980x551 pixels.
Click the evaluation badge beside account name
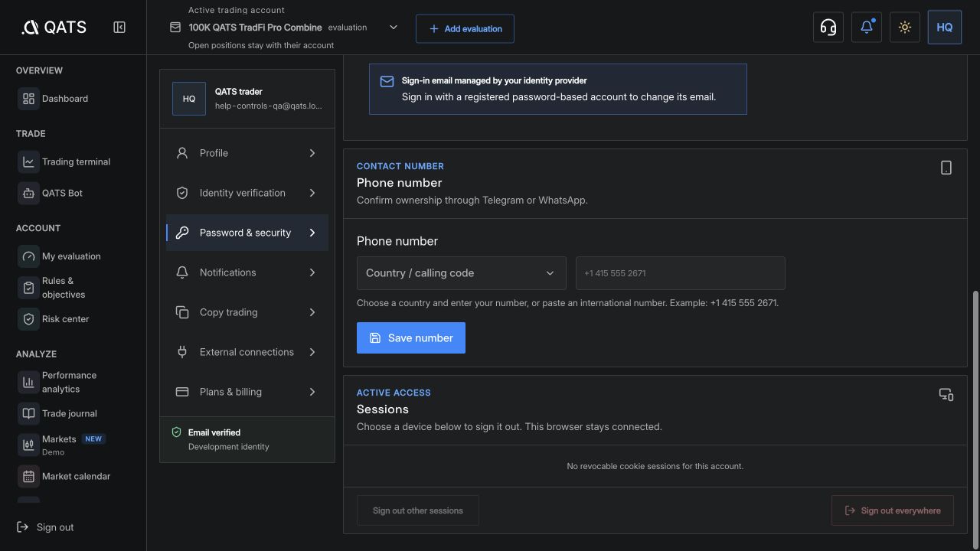[x=348, y=28]
